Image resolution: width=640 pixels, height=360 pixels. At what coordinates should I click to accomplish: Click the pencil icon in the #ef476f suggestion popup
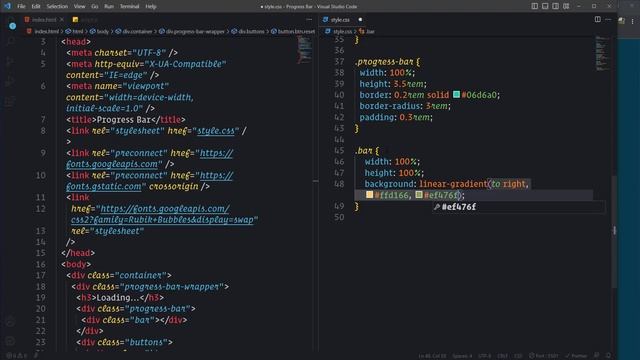[x=437, y=207]
